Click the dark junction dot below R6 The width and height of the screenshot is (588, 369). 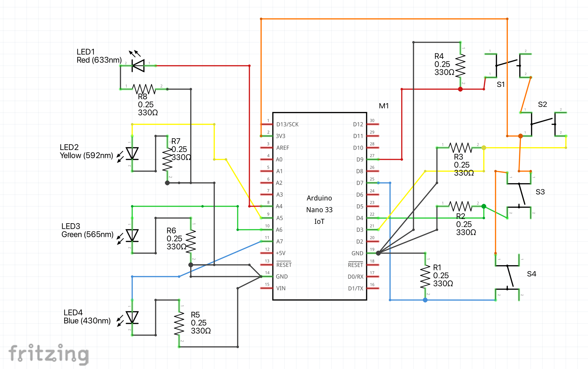191,265
